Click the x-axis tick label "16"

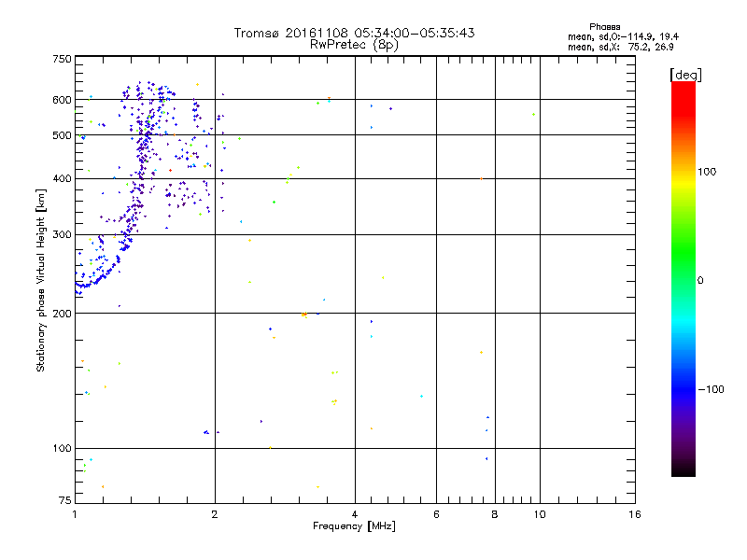point(635,514)
